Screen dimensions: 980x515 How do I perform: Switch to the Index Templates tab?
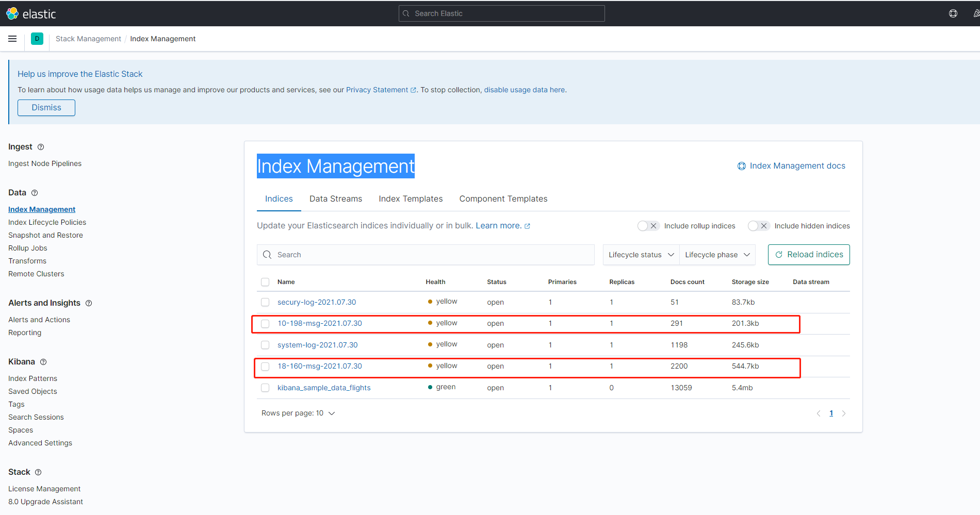411,199
